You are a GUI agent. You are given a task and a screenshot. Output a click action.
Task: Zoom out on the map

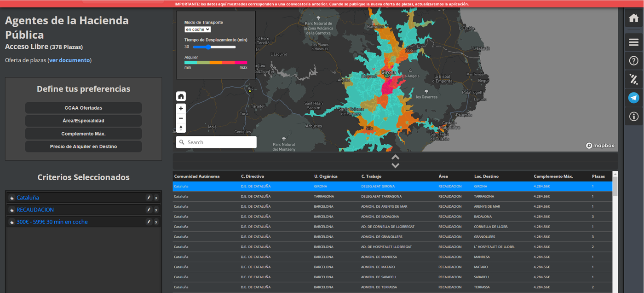181,118
